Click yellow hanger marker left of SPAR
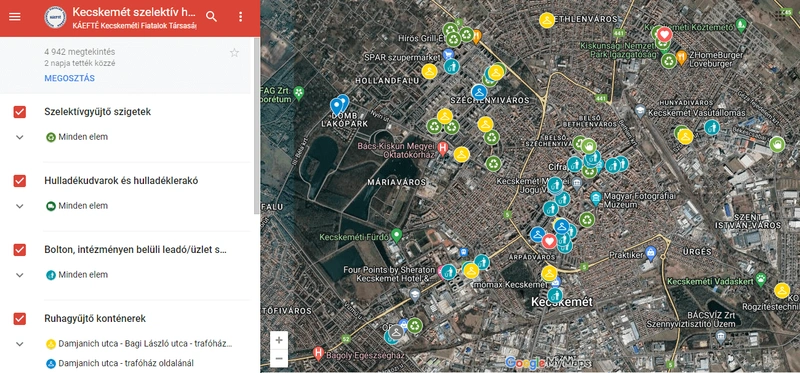 (430, 71)
